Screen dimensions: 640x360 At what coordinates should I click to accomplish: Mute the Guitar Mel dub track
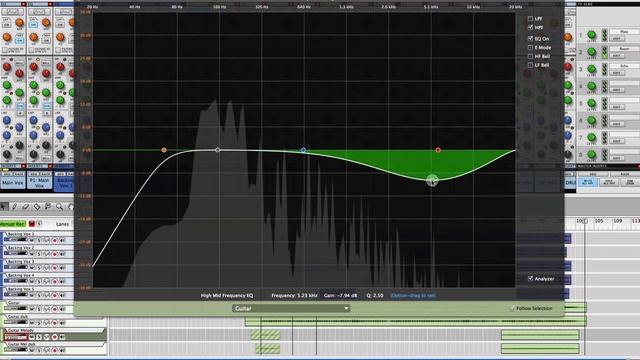pos(32,350)
